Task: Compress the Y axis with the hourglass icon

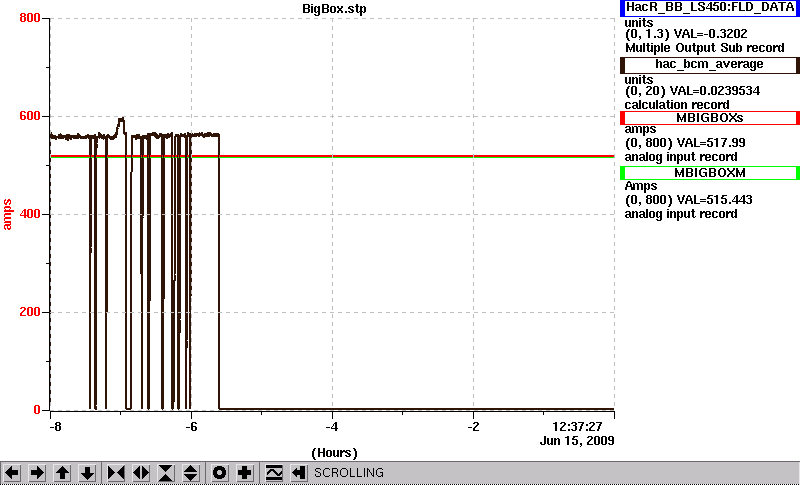Action: [x=166, y=473]
